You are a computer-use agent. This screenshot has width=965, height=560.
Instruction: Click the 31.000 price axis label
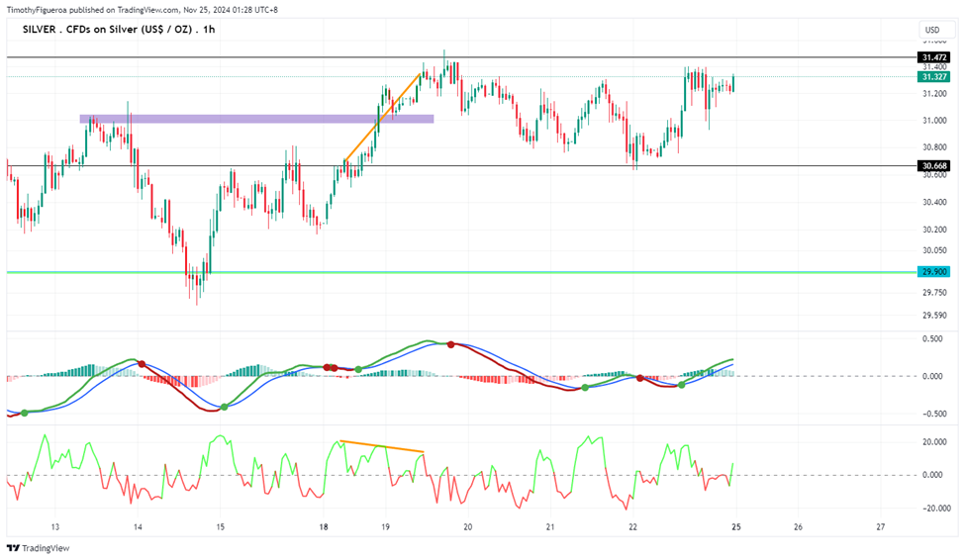[934, 120]
